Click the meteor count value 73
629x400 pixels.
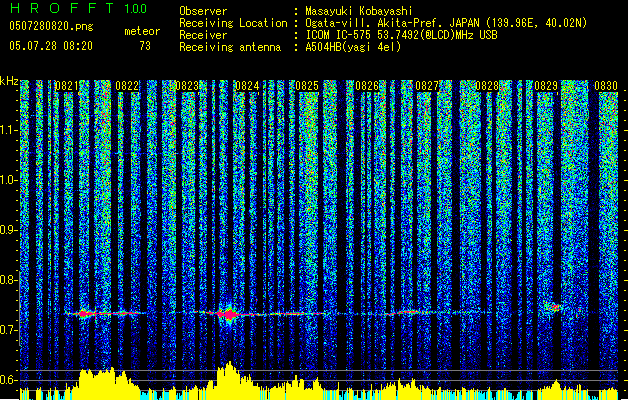point(145,46)
